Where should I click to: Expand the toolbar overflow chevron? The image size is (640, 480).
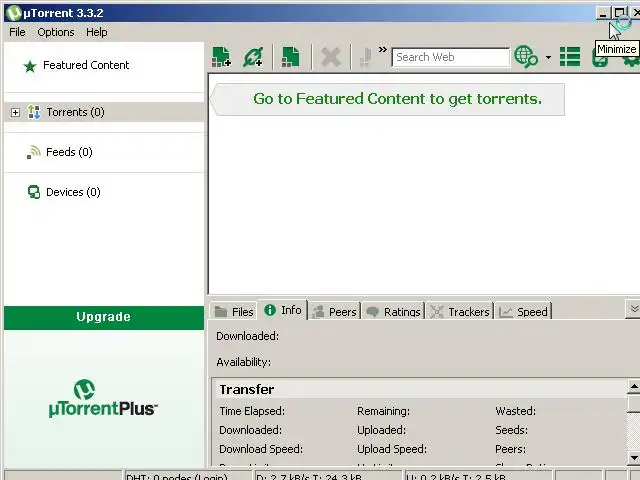point(382,50)
